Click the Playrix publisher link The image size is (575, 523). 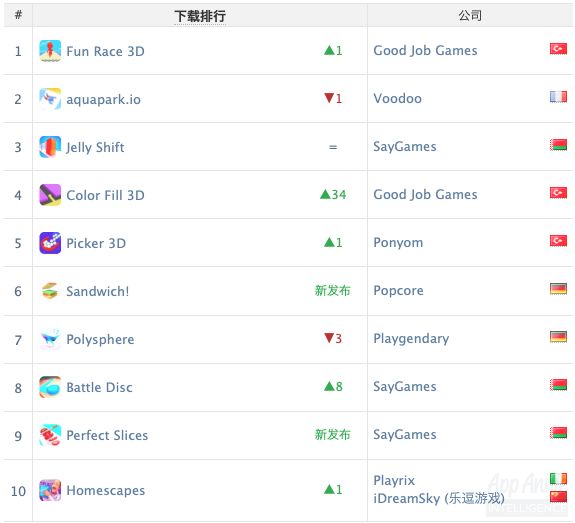point(394,481)
